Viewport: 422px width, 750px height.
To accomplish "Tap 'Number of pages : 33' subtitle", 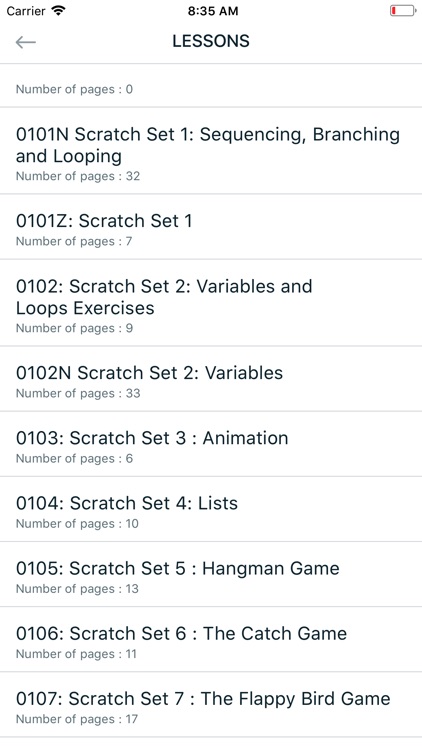I will [x=78, y=393].
